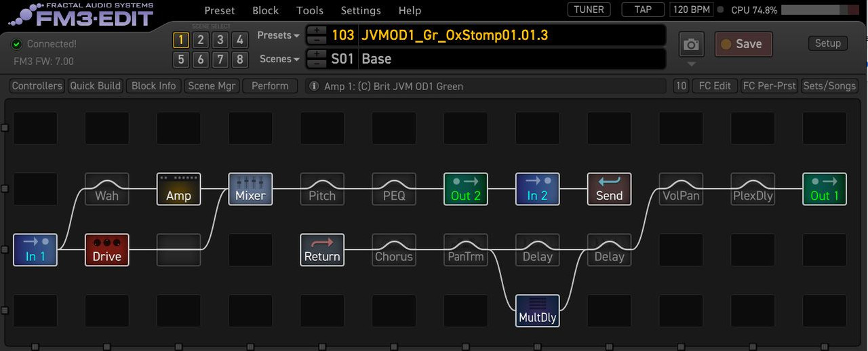The height and width of the screenshot is (351, 868).
Task: Select the MultDly block
Action: [x=537, y=310]
